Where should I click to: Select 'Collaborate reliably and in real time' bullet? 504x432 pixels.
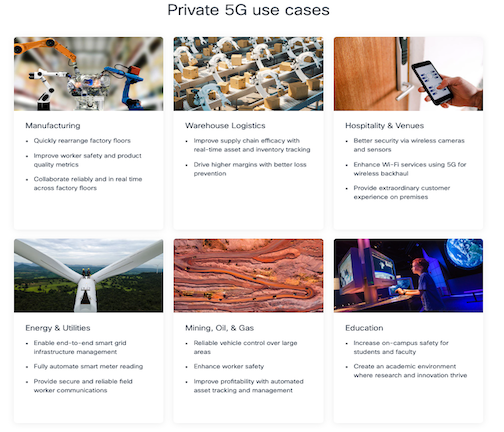[x=88, y=184]
